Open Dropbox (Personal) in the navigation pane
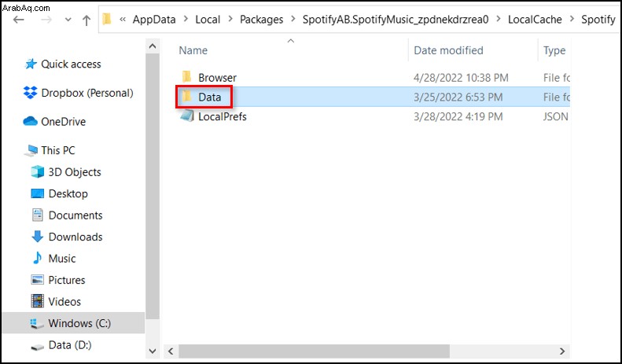Screen dimensions: 622x364 click(87, 93)
